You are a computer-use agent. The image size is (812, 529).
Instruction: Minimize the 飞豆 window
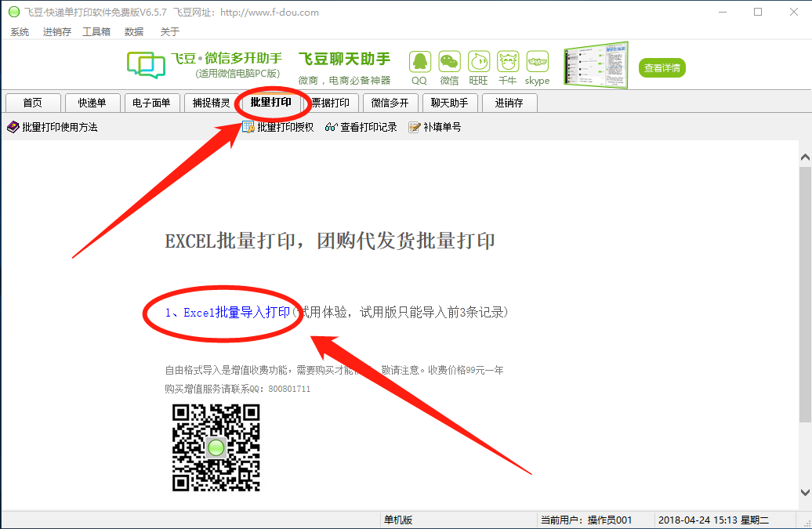723,12
